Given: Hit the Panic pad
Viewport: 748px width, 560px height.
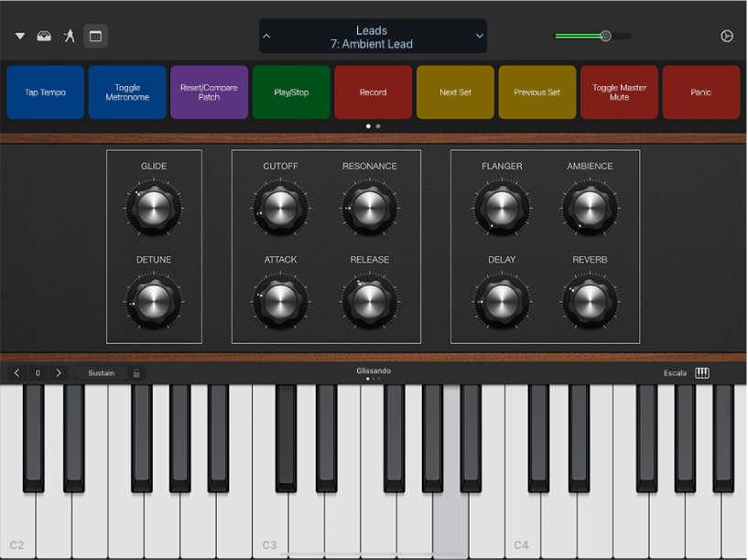Looking at the screenshot, I should (x=700, y=92).
